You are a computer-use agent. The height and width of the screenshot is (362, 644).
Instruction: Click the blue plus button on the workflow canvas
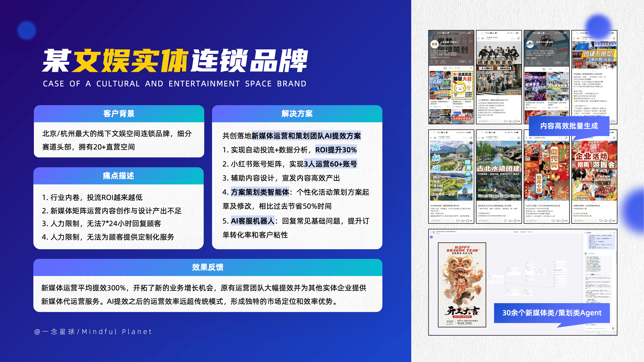coord(431,237)
